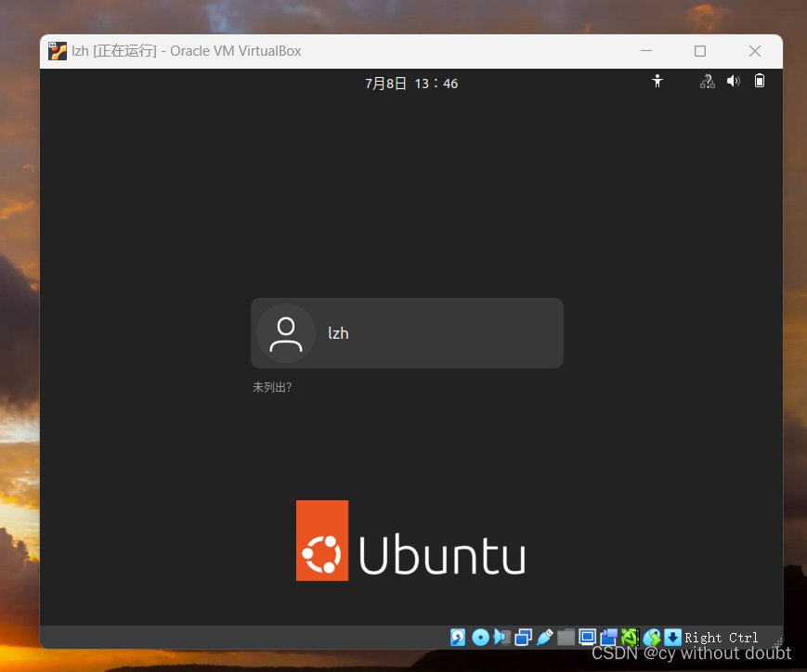Click the shared folders status icon
This screenshot has height=672, width=807.
click(566, 638)
